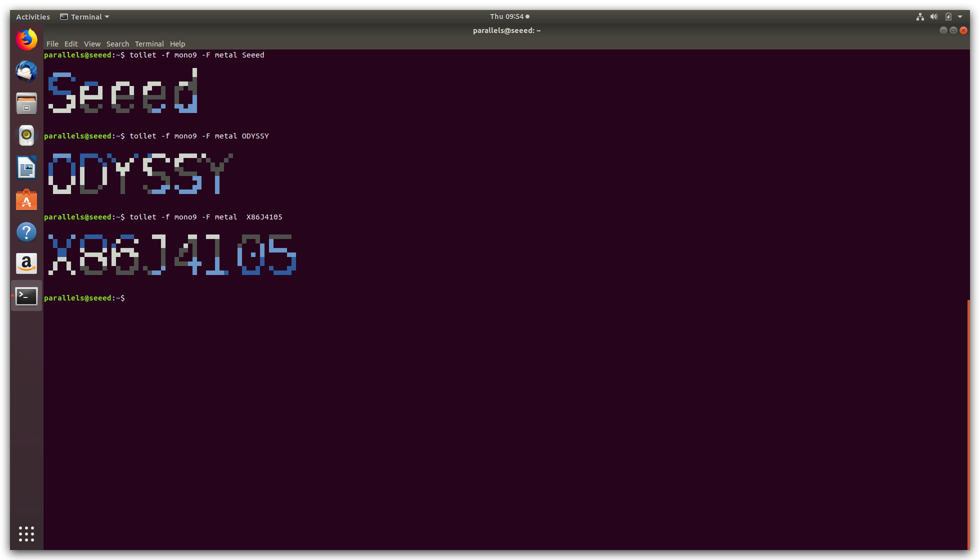Open Activities overview
Screen dimensions: 980x560
(x=33, y=16)
